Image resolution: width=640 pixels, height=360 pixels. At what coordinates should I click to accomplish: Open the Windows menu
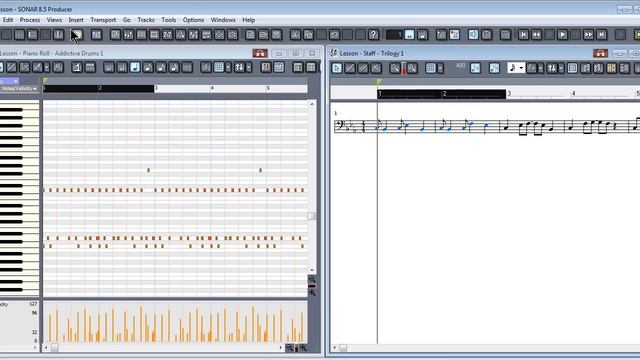tap(223, 20)
